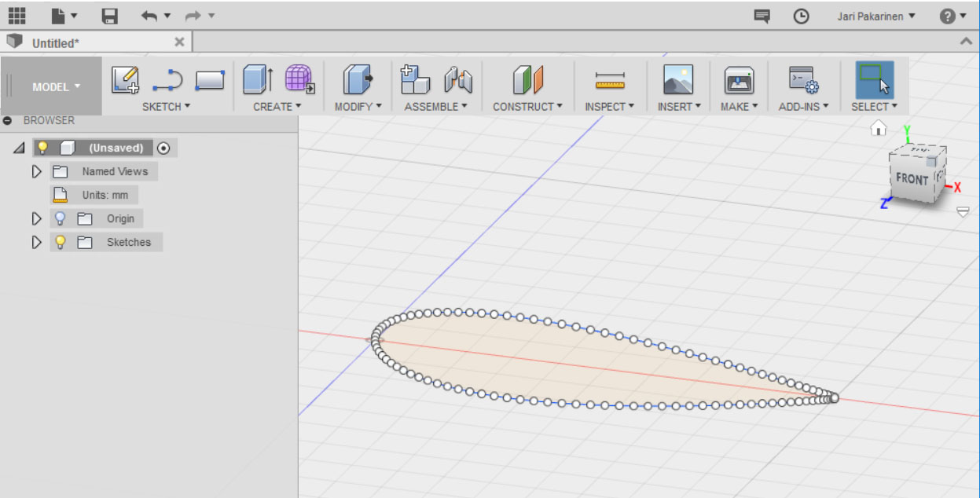Screen dimensions: 980x498
Task: Click the Offset Plane construct icon
Action: (x=528, y=79)
